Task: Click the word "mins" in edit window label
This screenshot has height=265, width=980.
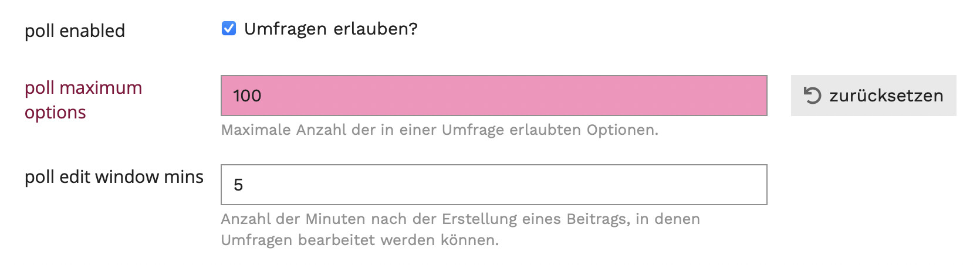Action: (184, 177)
